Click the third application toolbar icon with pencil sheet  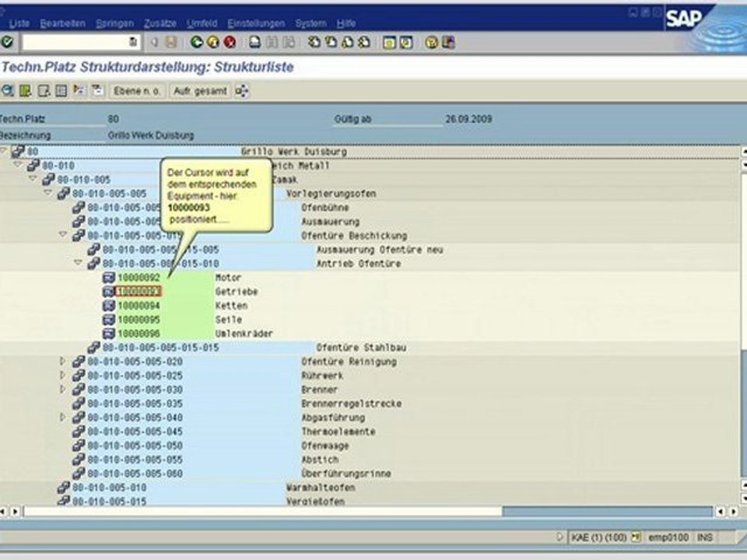point(44,90)
